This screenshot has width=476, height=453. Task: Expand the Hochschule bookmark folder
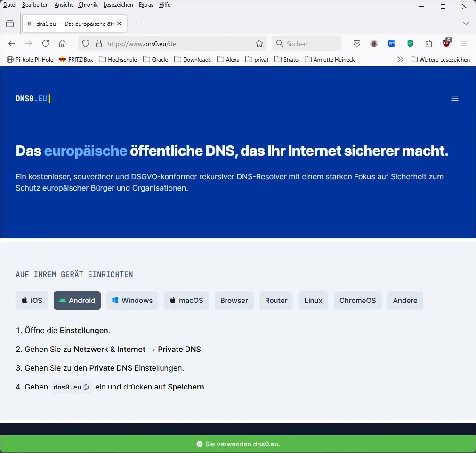118,59
